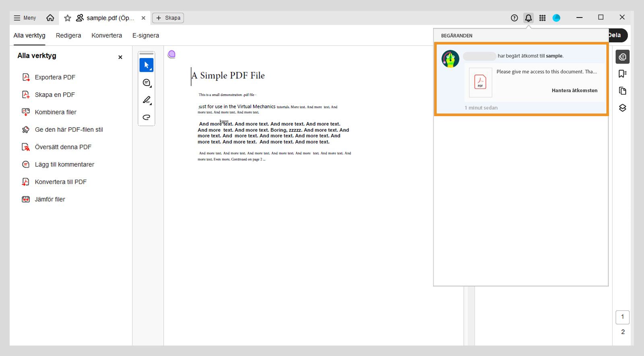Click the 'A Simple PDF File' heading
Image resolution: width=644 pixels, height=356 pixels.
point(228,75)
